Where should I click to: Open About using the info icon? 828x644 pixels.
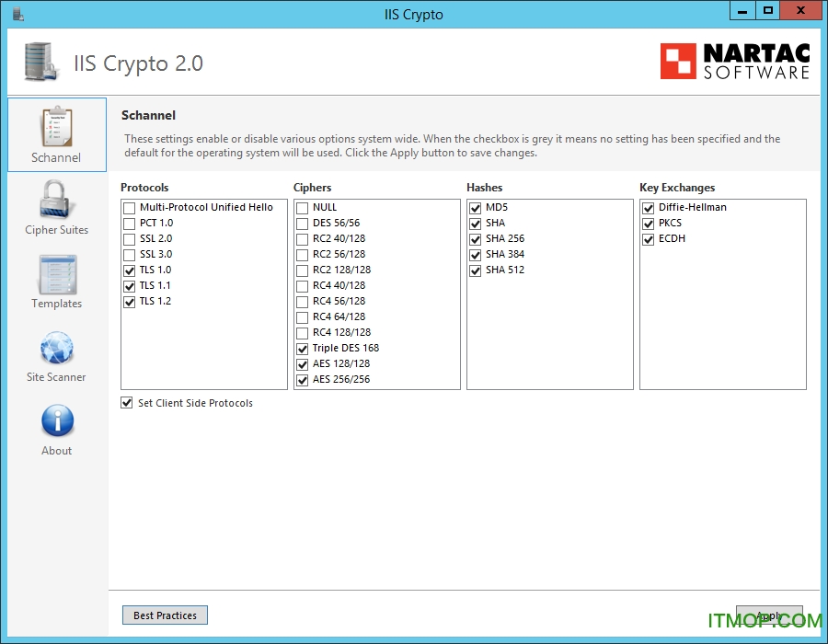56,424
